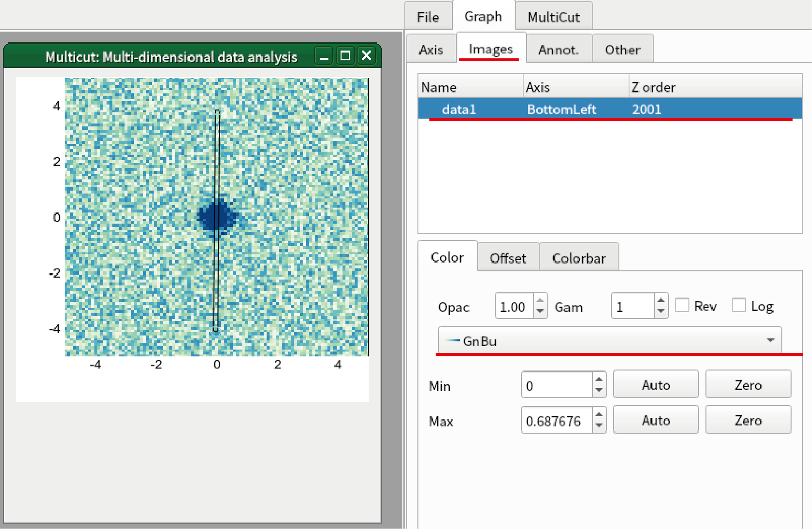This screenshot has width=812, height=529.
Task: Click Auto button for Max
Action: point(656,420)
